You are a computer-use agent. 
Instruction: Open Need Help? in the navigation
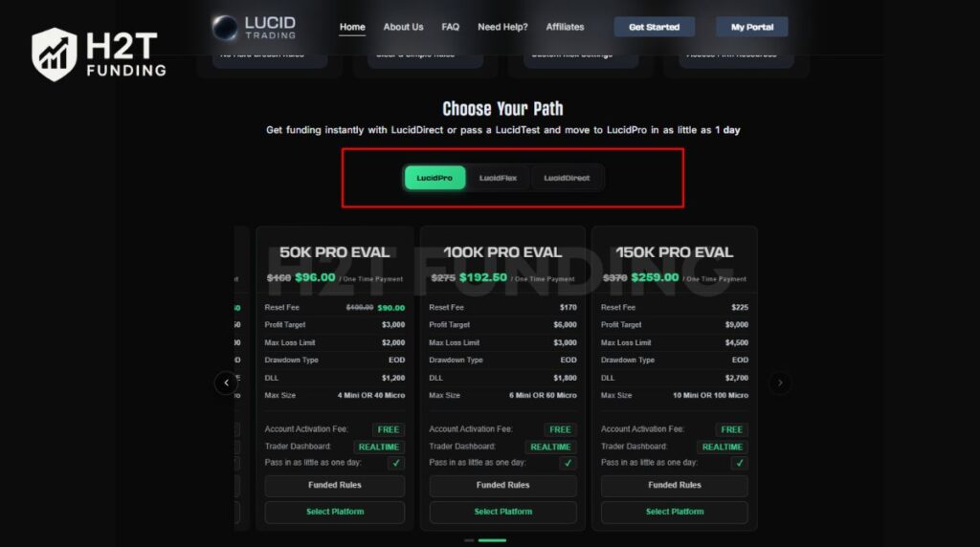click(x=502, y=27)
